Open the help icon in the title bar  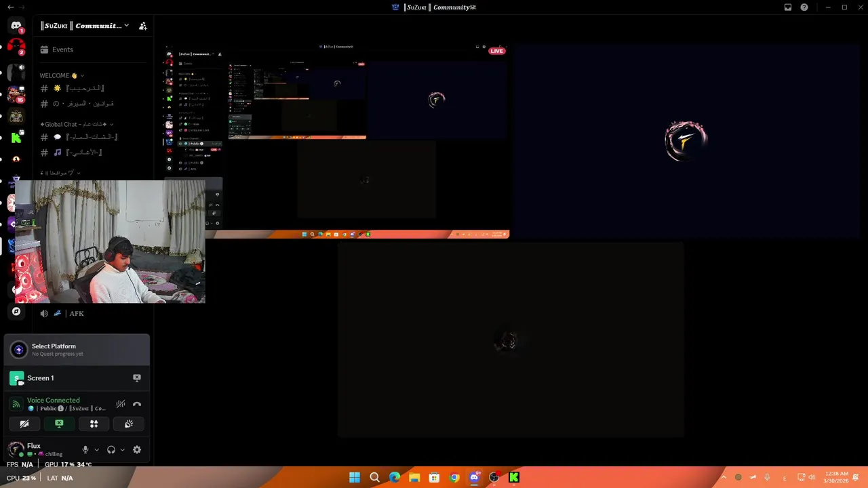[804, 7]
